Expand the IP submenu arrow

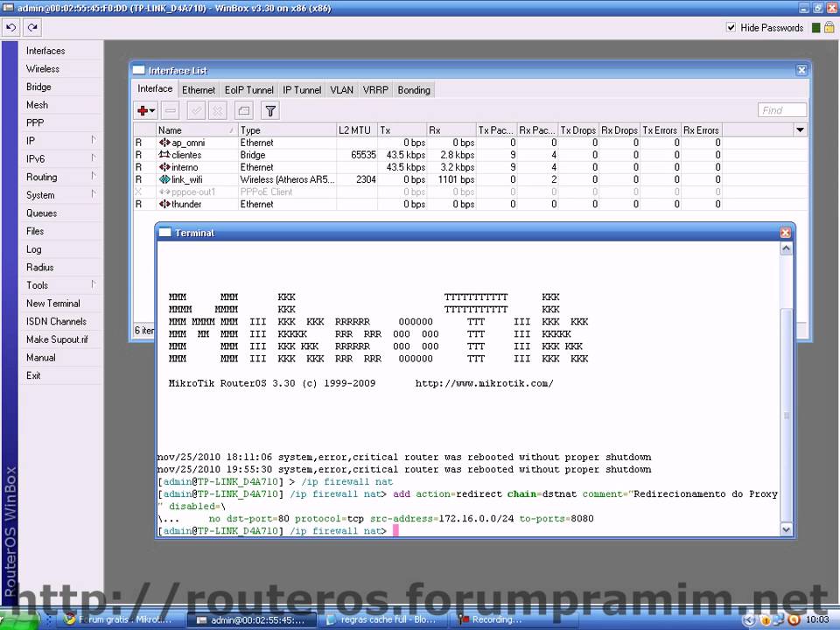click(x=94, y=140)
